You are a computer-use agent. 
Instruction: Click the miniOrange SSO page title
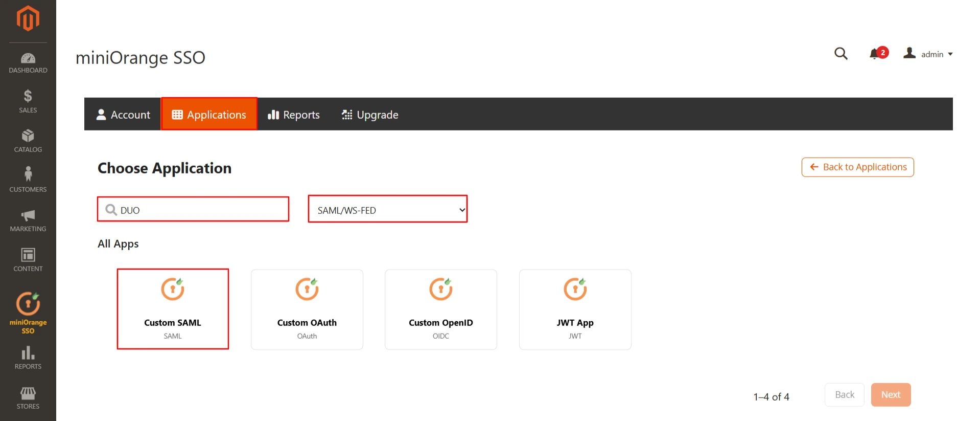141,58
